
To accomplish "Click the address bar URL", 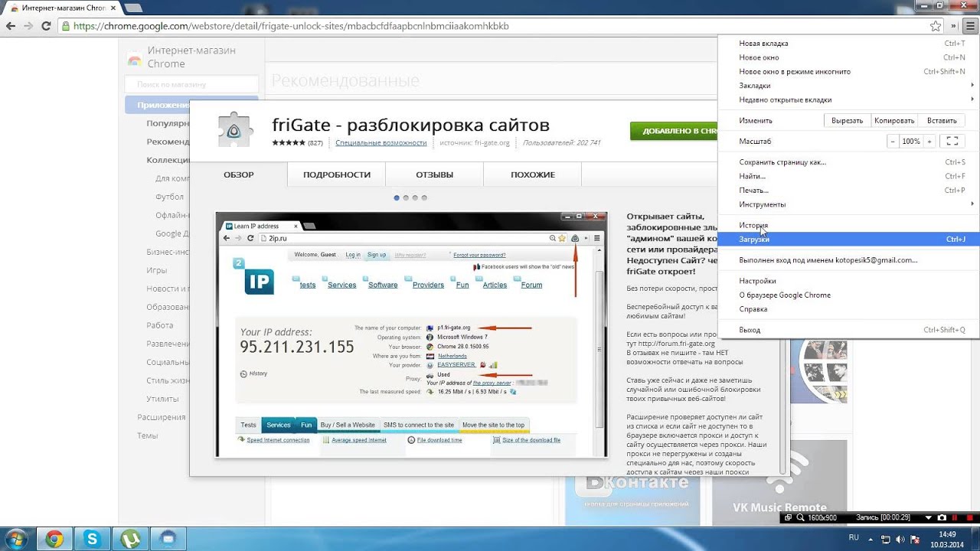I will pos(291,26).
